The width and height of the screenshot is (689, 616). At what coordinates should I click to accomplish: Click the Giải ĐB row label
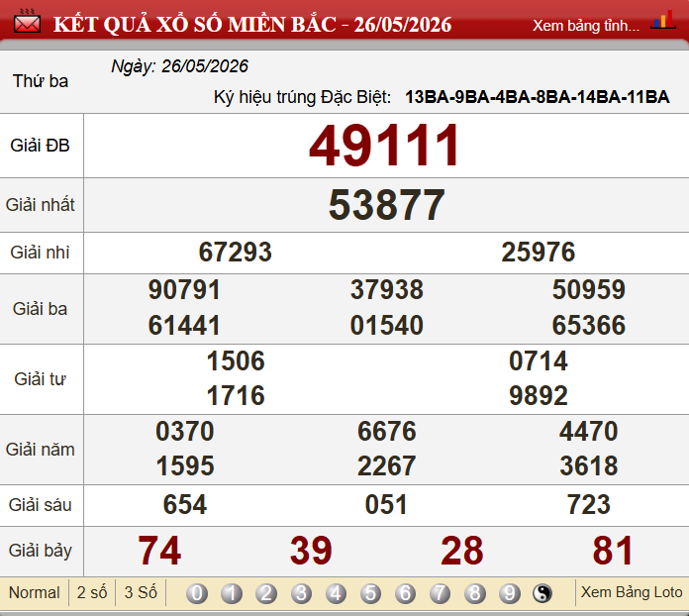(x=40, y=146)
